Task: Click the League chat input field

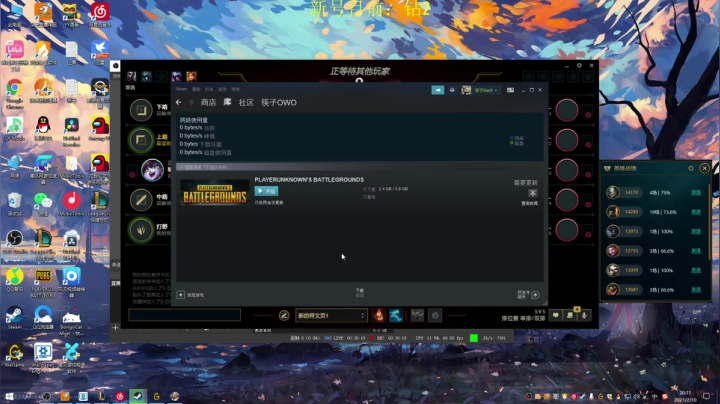Action: [x=185, y=315]
